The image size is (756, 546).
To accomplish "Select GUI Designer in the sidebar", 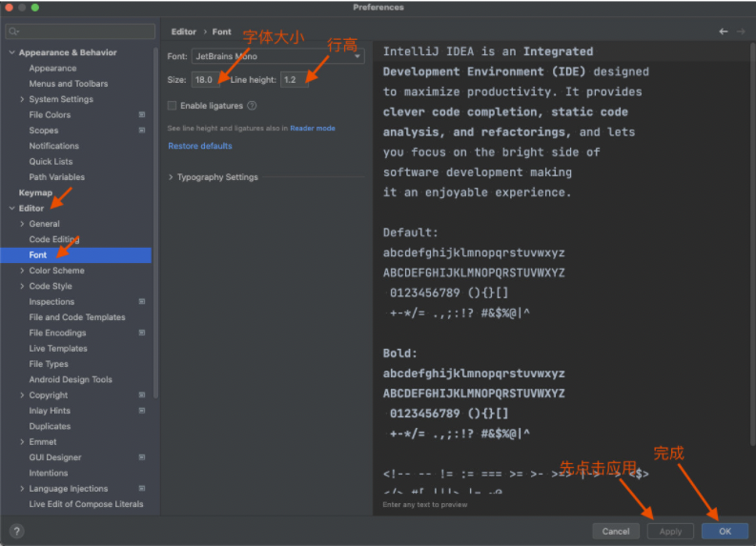I will click(55, 457).
